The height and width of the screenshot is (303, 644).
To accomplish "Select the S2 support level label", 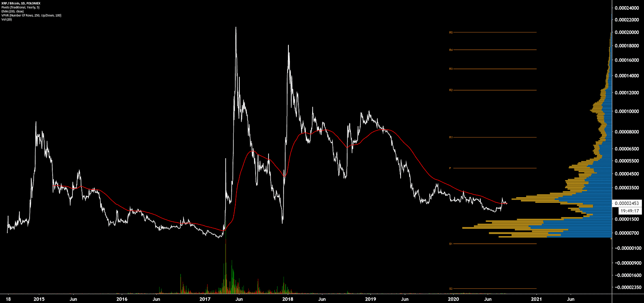I will tap(451, 289).
